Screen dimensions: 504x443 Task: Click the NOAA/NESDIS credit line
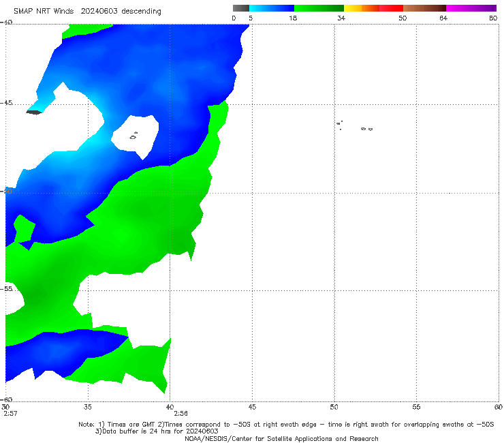coord(281,438)
